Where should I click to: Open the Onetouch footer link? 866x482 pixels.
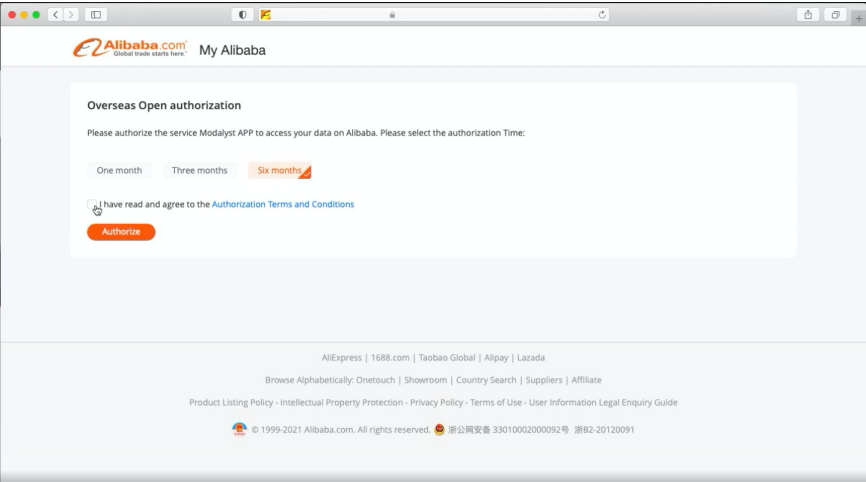[376, 380]
